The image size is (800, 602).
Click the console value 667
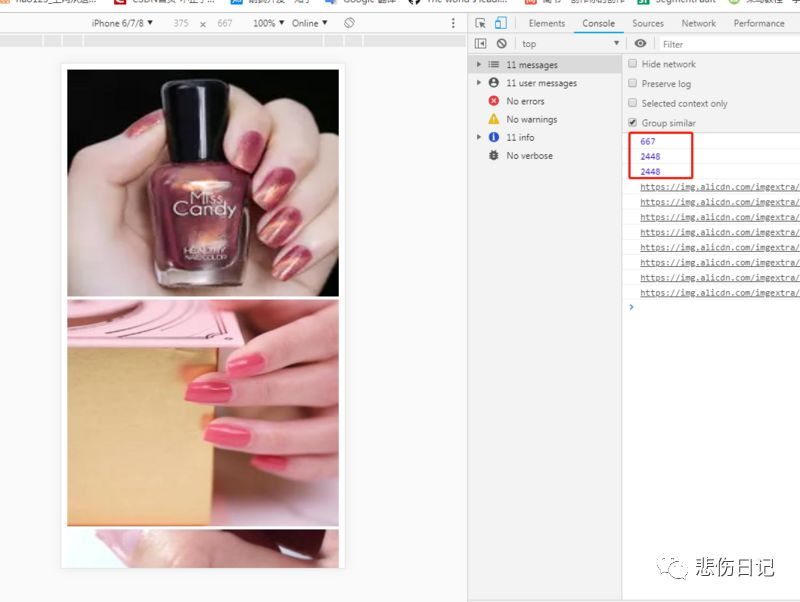click(x=648, y=141)
